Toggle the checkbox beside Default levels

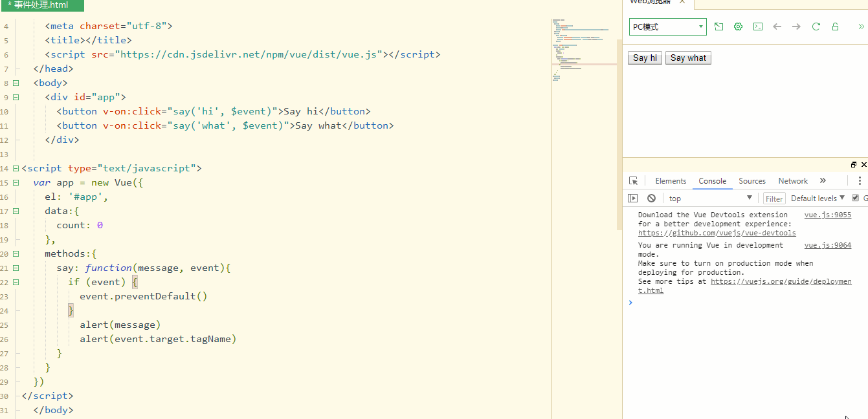pos(856,198)
